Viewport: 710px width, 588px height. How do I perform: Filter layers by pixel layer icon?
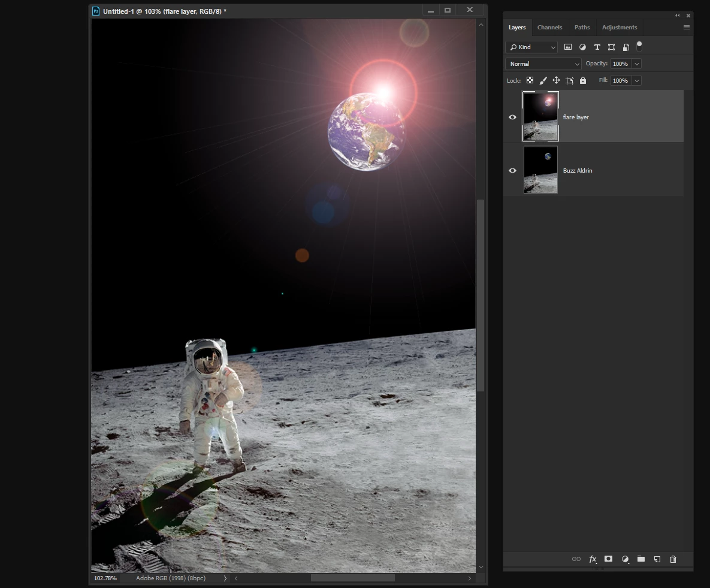pos(568,47)
